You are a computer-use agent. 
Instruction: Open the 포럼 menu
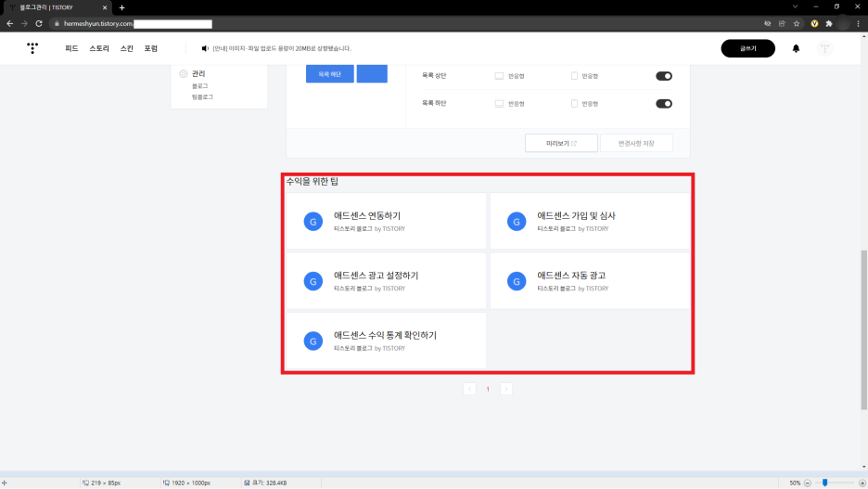click(150, 48)
